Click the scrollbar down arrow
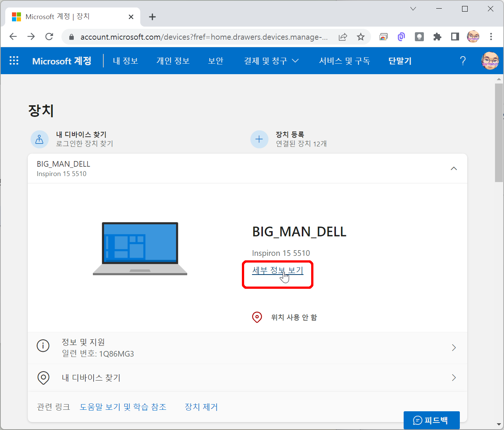Viewport: 504px width, 430px height. tap(499, 424)
